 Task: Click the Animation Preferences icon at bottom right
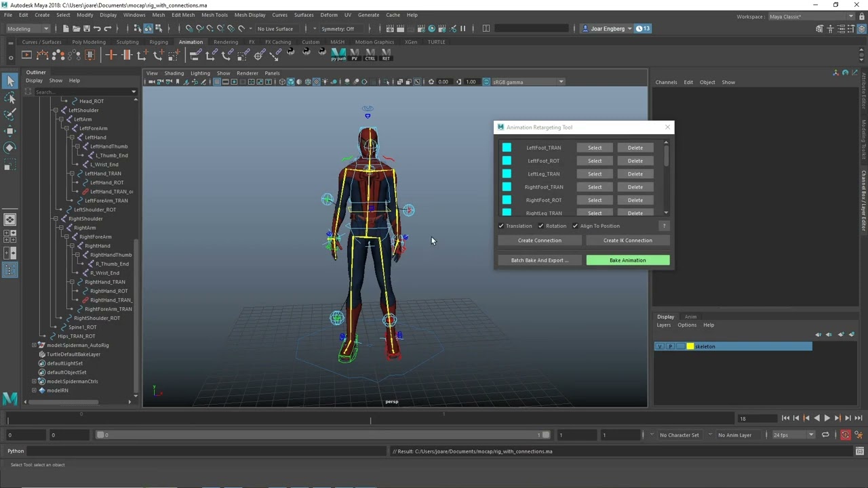[x=860, y=435]
